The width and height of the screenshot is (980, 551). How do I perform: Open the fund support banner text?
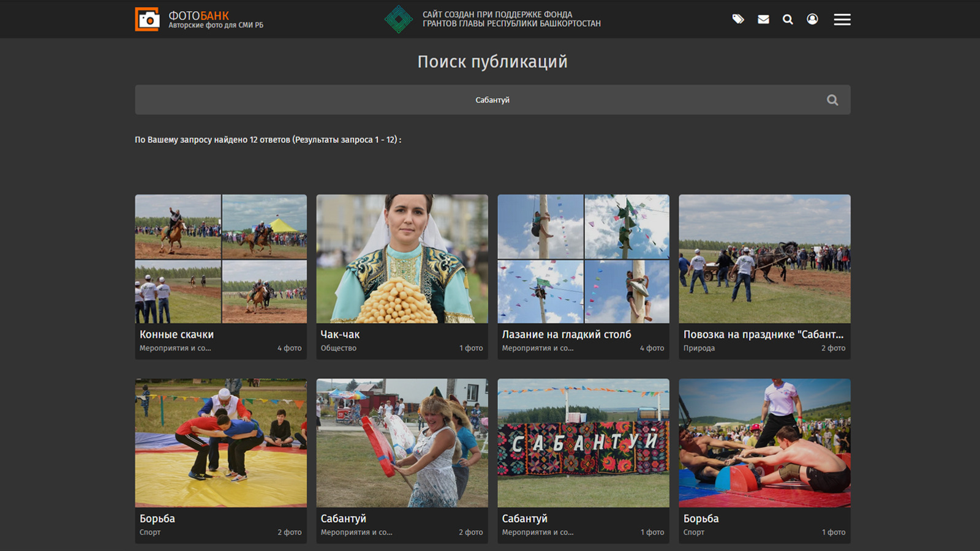511,19
